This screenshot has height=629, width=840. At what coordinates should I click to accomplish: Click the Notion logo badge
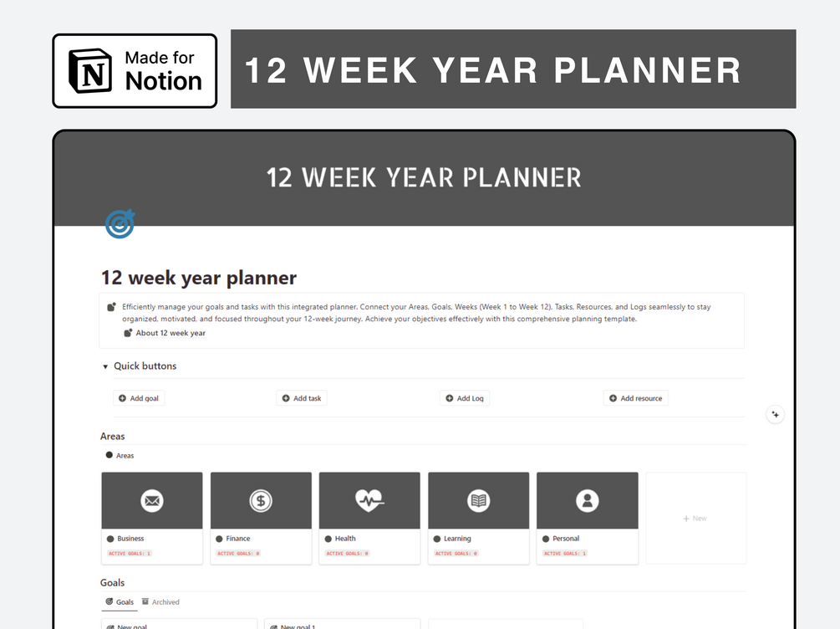135,70
